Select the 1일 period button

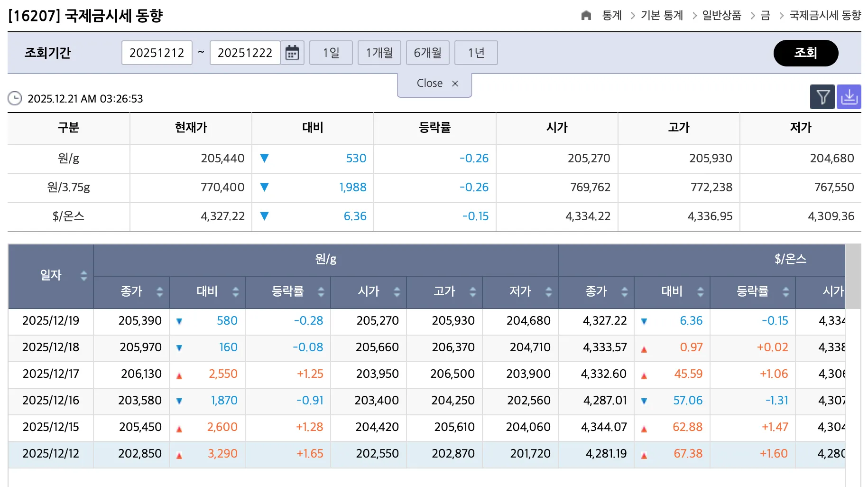point(331,53)
